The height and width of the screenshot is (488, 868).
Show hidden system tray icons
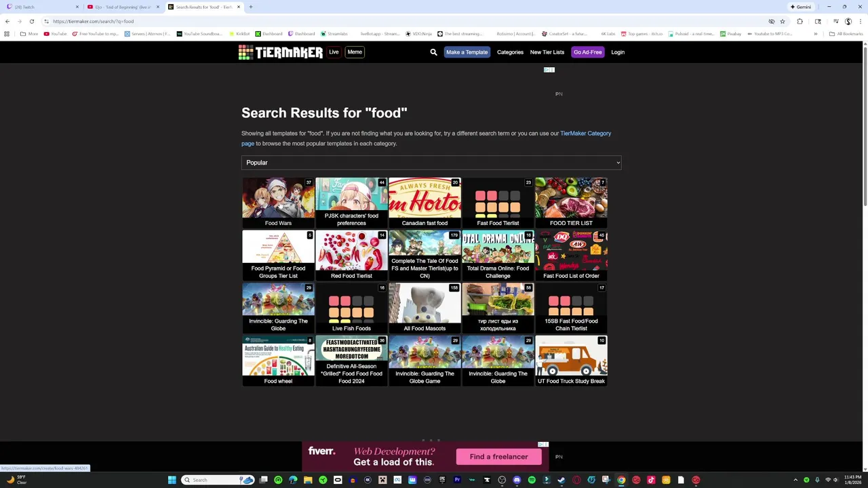(x=795, y=480)
